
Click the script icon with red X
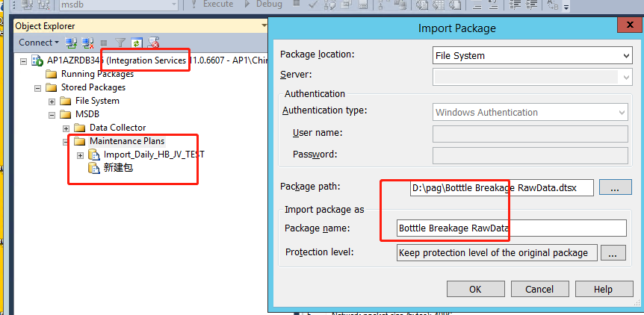coord(154,43)
